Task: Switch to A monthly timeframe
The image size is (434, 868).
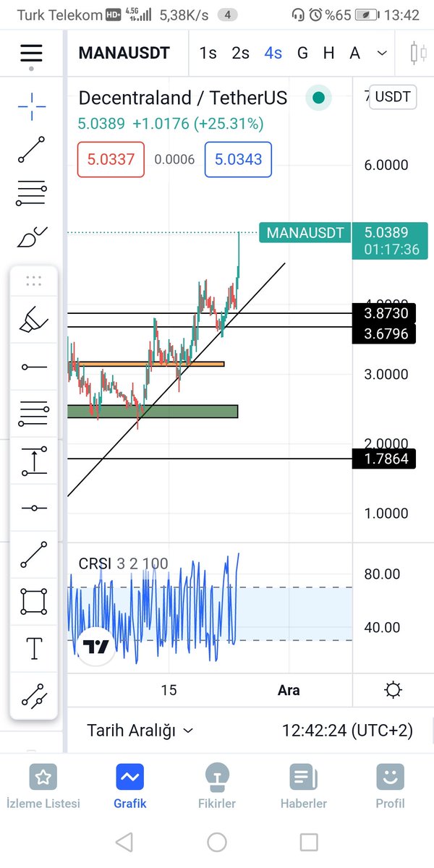Action: [354, 53]
